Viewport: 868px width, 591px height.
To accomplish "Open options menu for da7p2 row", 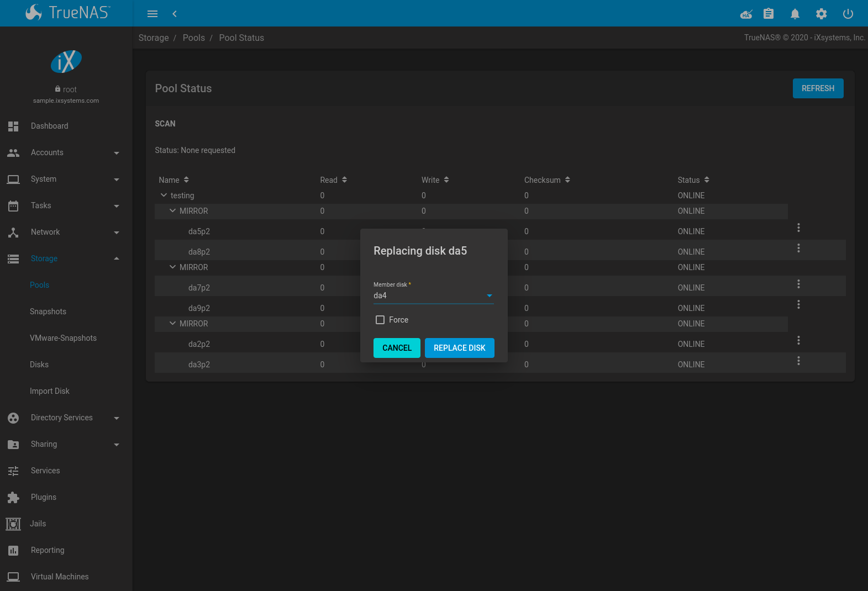I will click(798, 284).
